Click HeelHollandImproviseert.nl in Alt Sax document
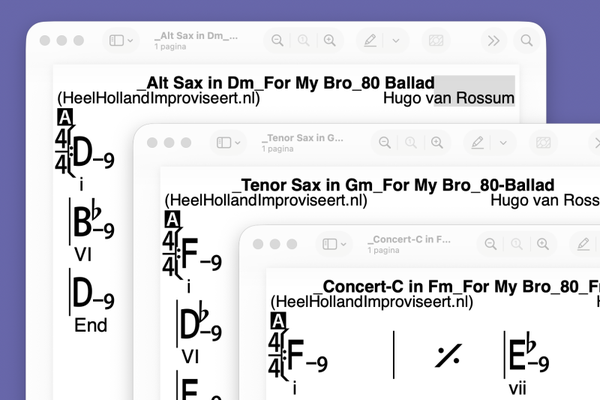The width and height of the screenshot is (600, 400). click(x=158, y=98)
